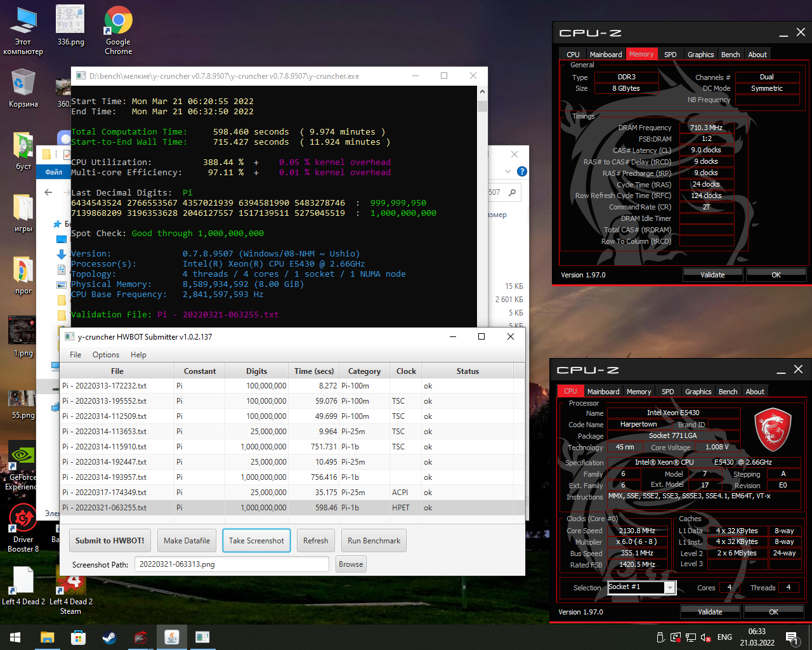Open Steam from the taskbar
Image resolution: width=812 pixels, height=650 pixels.
tap(109, 637)
